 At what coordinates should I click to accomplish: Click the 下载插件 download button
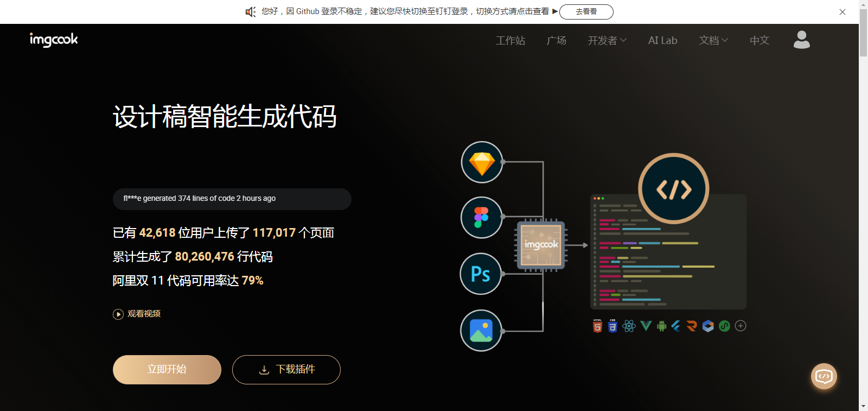[286, 370]
